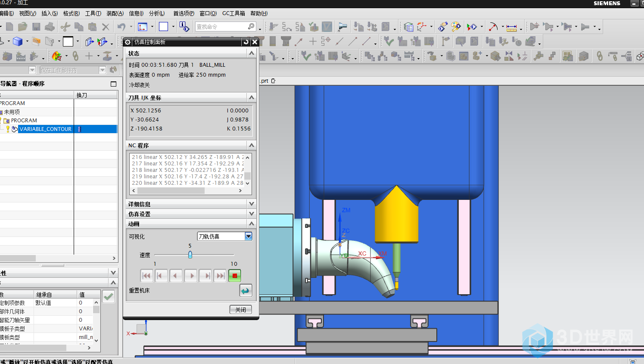Screen dimensions: 644x364
Task: Click the 智能刀轴矢量 property row
Action: pyautogui.click(x=47, y=320)
